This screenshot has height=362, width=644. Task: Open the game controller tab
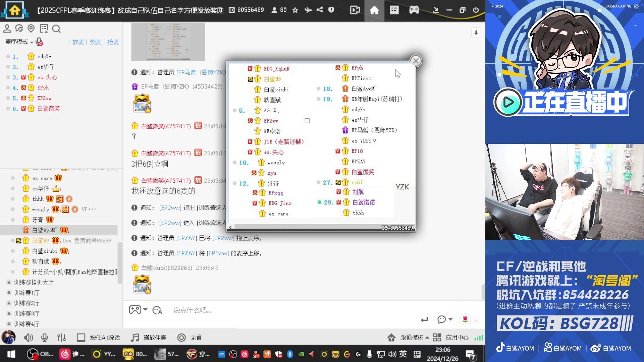coord(414,10)
